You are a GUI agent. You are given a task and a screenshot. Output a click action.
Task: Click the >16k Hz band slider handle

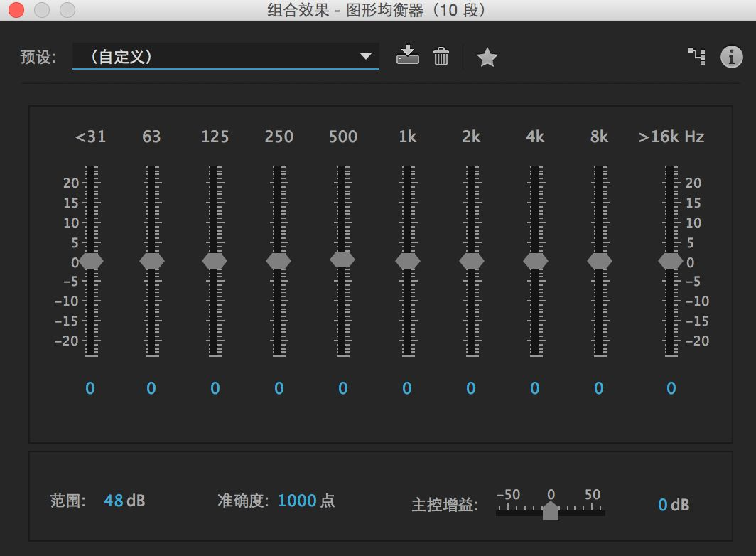[671, 261]
